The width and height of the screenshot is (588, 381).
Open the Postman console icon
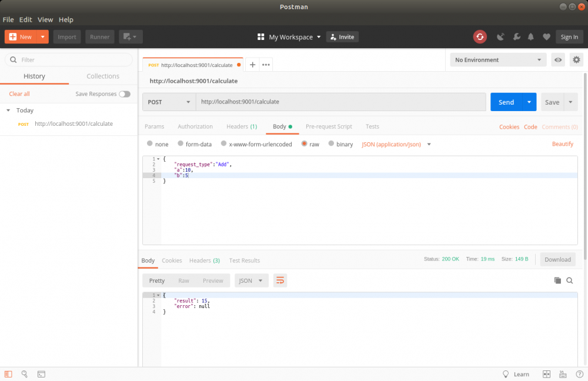tap(41, 374)
